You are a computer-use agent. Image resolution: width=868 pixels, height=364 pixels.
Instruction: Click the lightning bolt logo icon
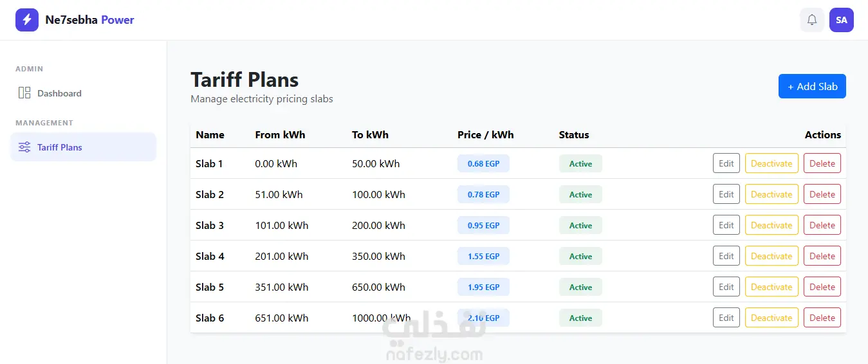pyautogui.click(x=27, y=20)
